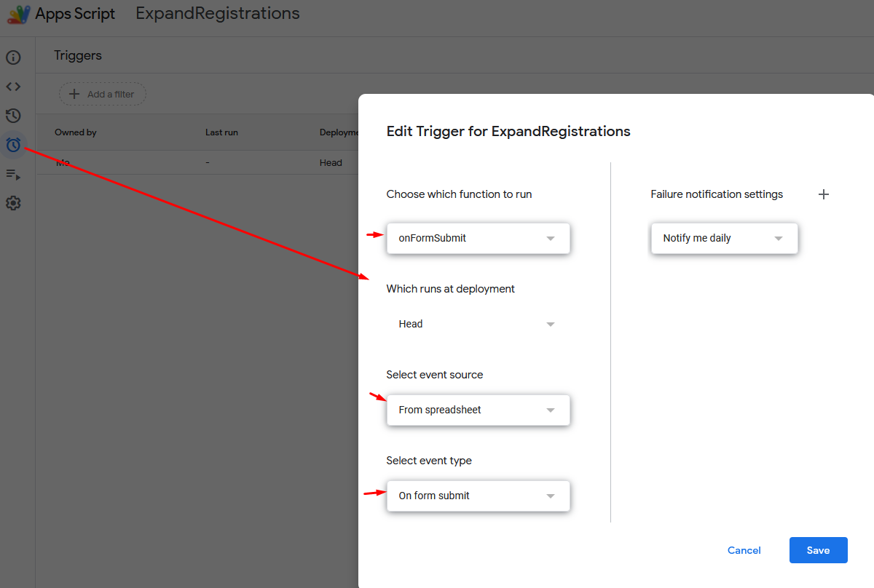Expand the onFormSubmit function dropdown
The image size is (874, 588).
click(x=478, y=238)
